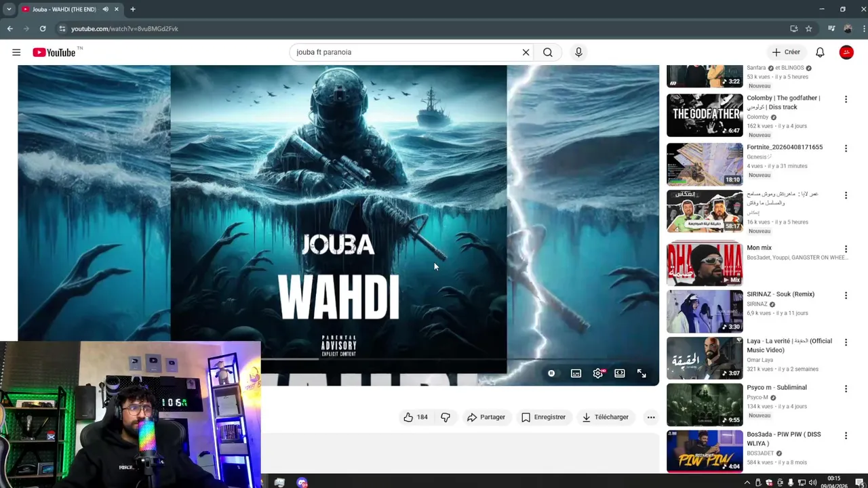The height and width of the screenshot is (488, 868).
Task: Open the tab search dropdown
Action: pyautogui.click(x=9, y=9)
